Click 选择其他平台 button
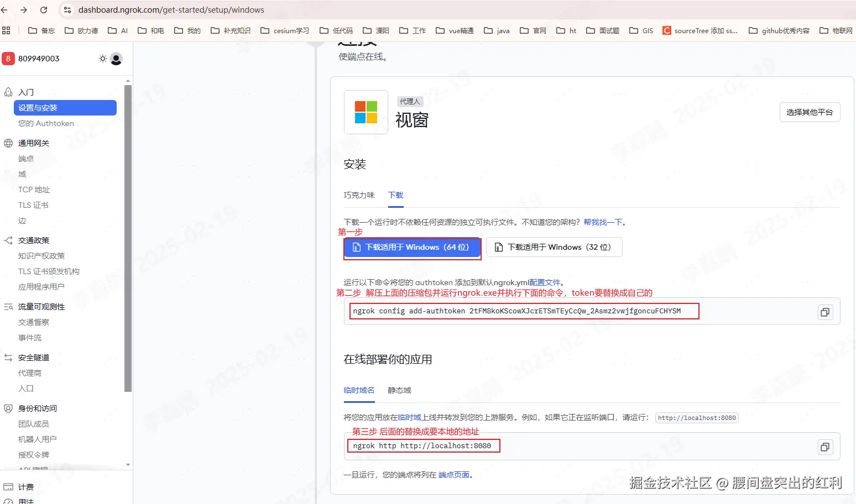Viewport: 856px width, 504px height. [x=810, y=112]
